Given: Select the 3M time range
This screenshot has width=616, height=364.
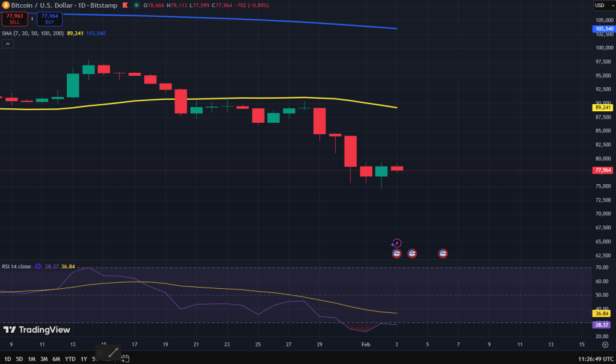Looking at the screenshot, I should click(44, 359).
